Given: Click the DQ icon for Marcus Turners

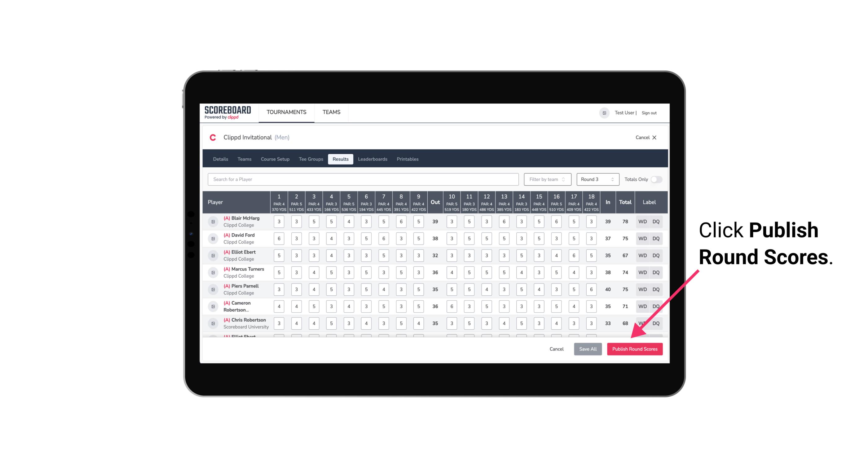Looking at the screenshot, I should pyautogui.click(x=656, y=272).
